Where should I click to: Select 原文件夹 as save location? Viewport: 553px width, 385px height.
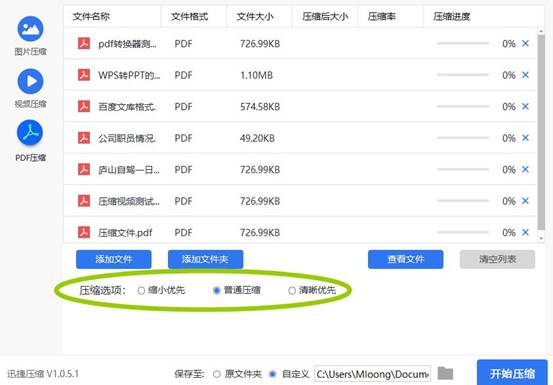(x=217, y=374)
